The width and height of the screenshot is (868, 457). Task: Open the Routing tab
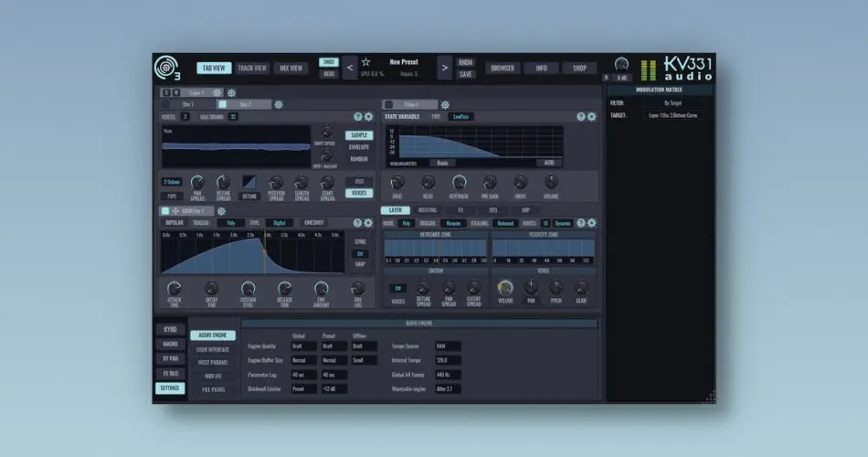pyautogui.click(x=428, y=210)
